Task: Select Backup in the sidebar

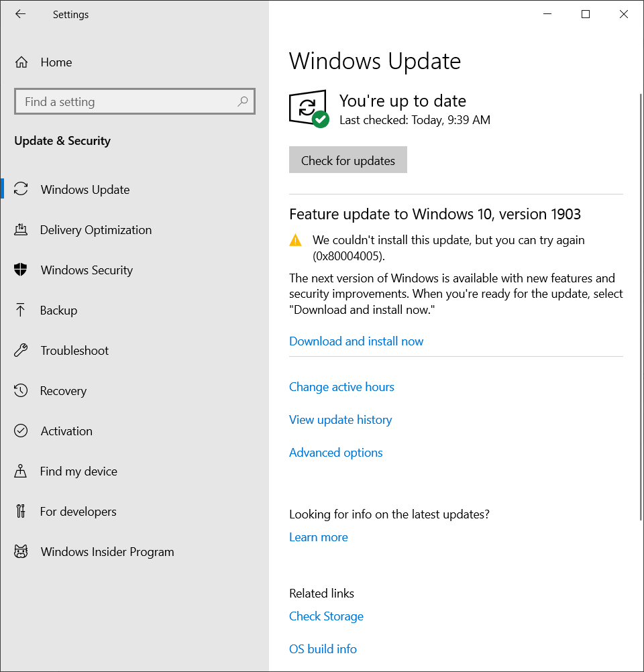Action: [x=135, y=311]
